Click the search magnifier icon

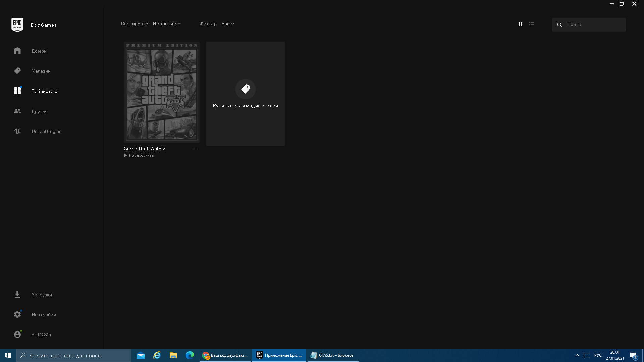coord(559,25)
